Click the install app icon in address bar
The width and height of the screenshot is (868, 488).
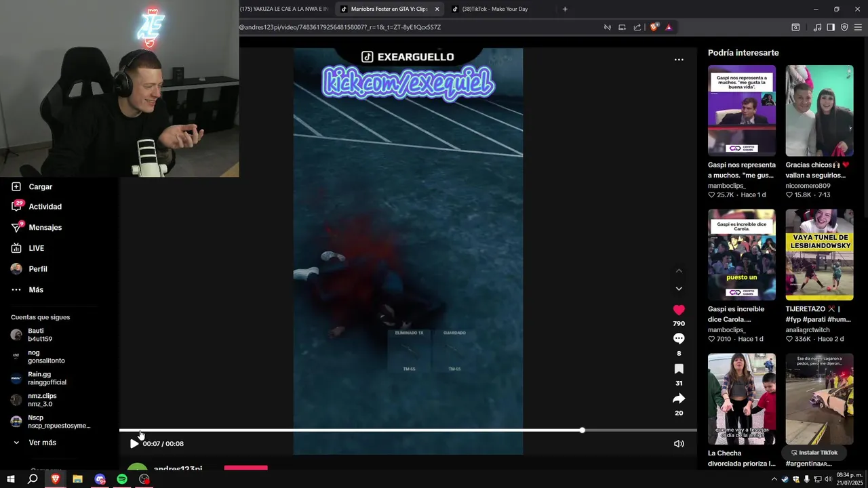623,27
